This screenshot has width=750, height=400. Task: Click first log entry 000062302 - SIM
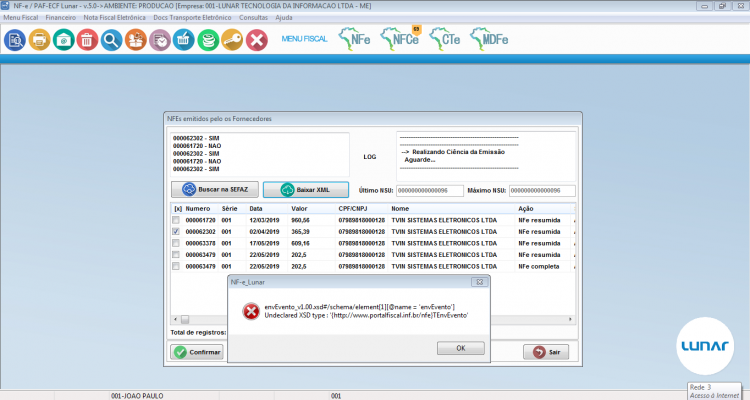click(196, 138)
